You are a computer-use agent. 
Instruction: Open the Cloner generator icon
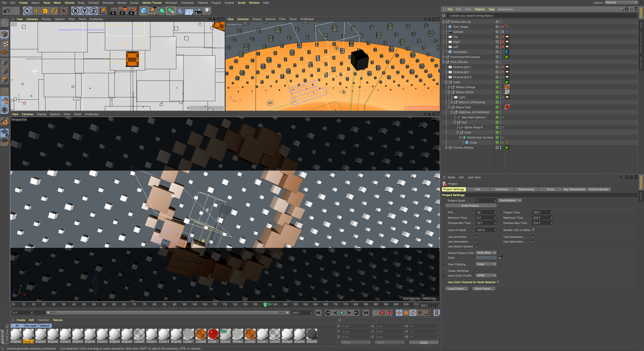tap(171, 11)
